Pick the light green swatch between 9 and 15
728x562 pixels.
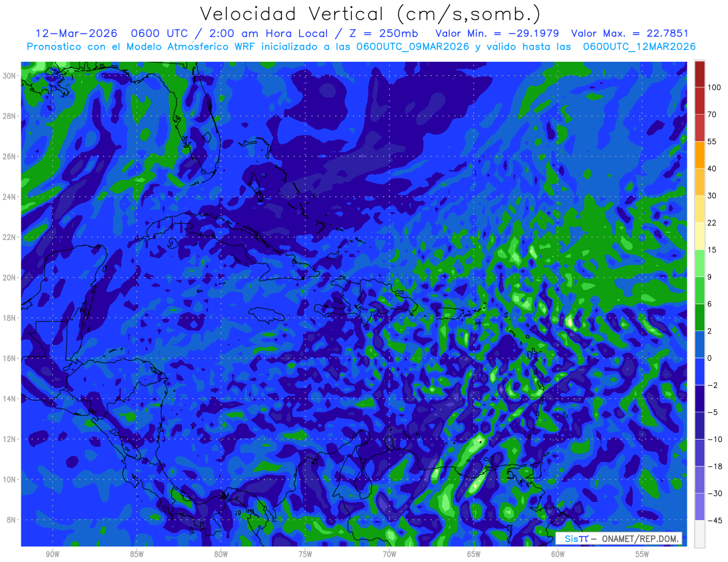pos(699,263)
